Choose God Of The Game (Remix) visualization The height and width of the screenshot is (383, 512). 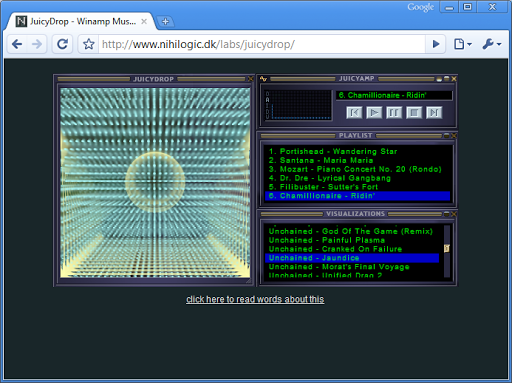pos(352,231)
